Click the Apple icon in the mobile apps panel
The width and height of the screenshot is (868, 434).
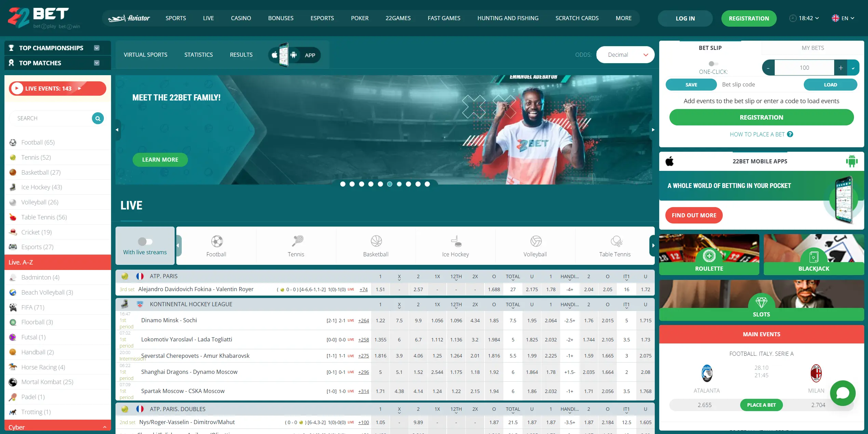point(670,161)
